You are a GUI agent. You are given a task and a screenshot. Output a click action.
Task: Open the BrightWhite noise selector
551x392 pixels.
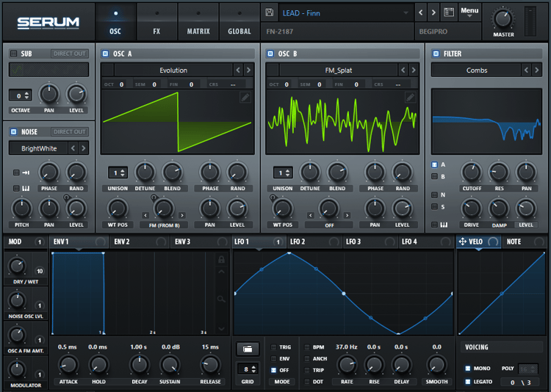(39, 148)
